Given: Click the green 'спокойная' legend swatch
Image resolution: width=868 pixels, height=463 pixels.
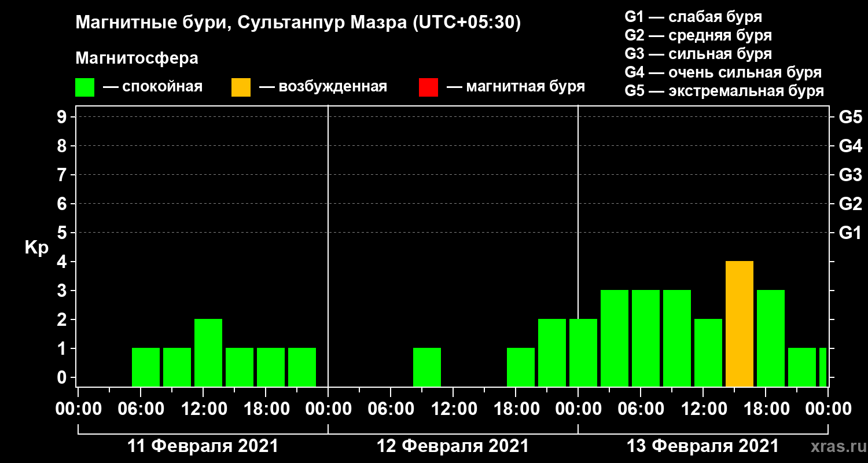Looking at the screenshot, I should tap(84, 87).
